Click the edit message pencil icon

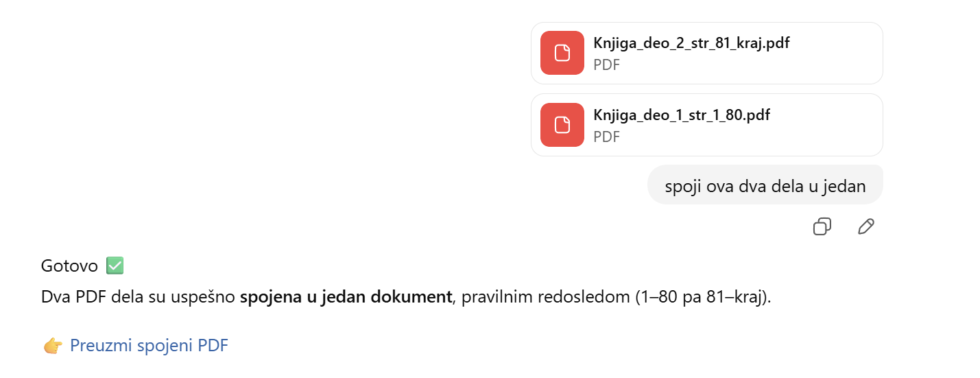(866, 226)
